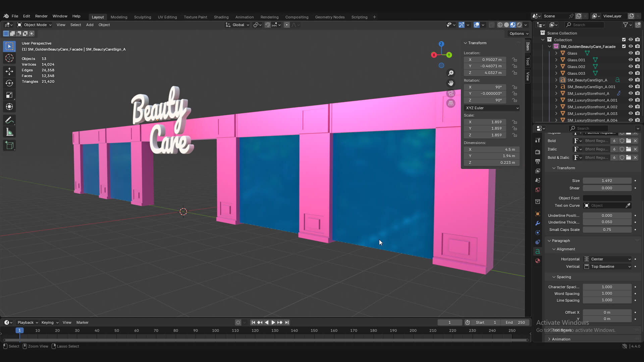Click the Cursor tool
The height and width of the screenshot is (362, 644).
[x=9, y=58]
